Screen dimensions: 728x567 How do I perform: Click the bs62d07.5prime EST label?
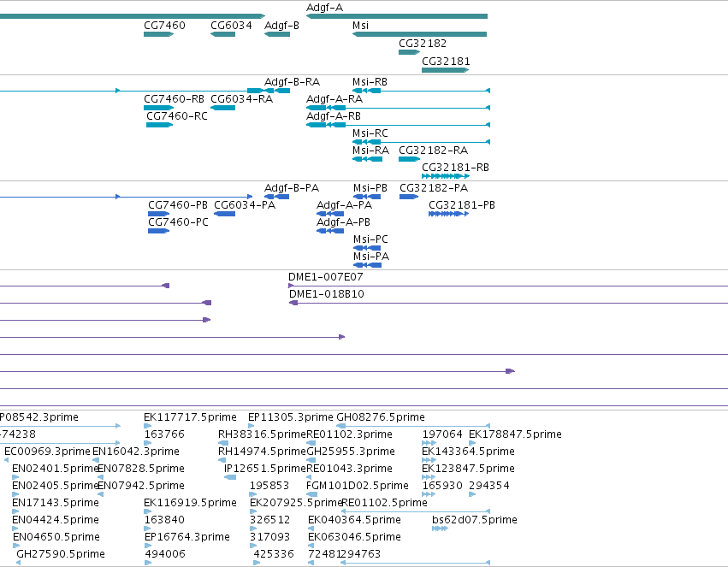tap(475, 520)
